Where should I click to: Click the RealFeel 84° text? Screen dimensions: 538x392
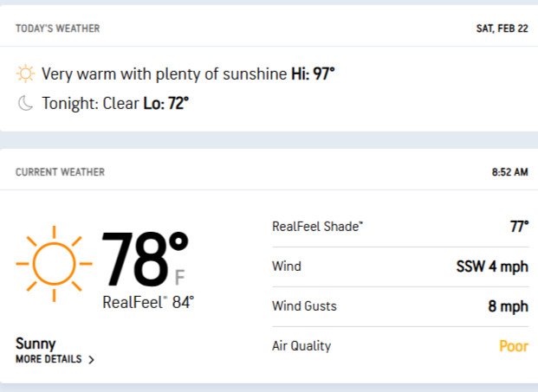click(148, 302)
